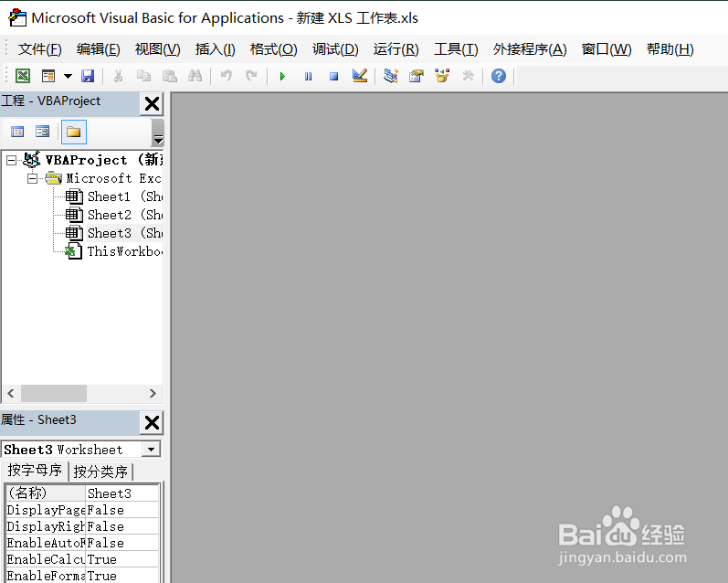Open the Insert UserForm dropdown arrow
The image size is (728, 583).
coord(68,76)
